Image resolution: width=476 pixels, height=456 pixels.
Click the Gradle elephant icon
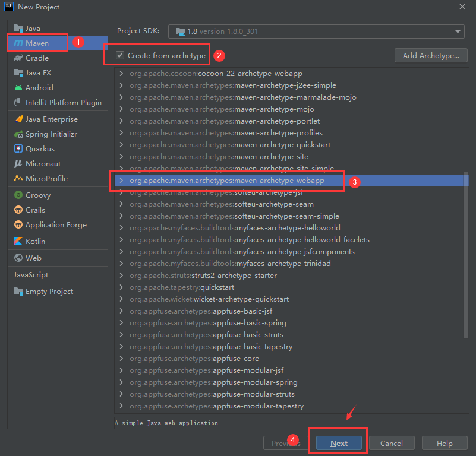18,58
